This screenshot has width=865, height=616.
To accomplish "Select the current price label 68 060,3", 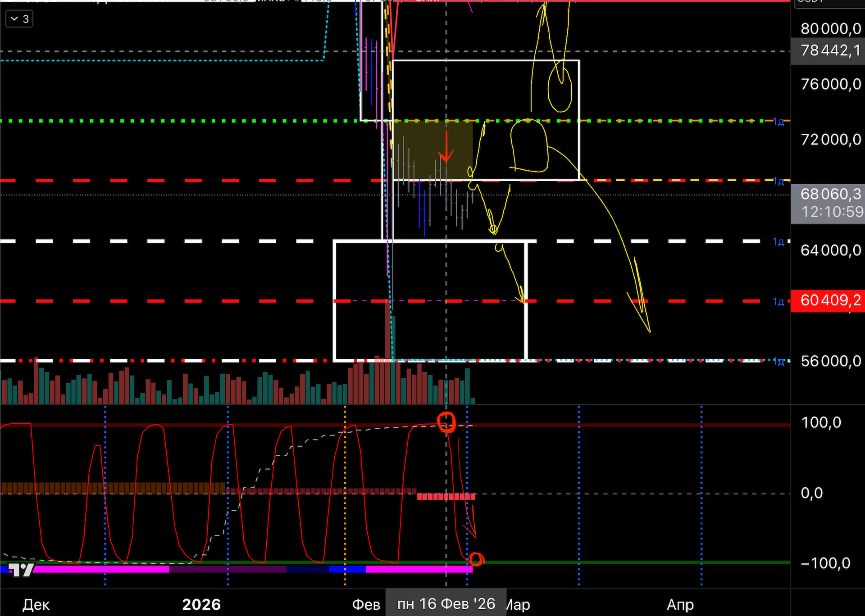I will [830, 195].
